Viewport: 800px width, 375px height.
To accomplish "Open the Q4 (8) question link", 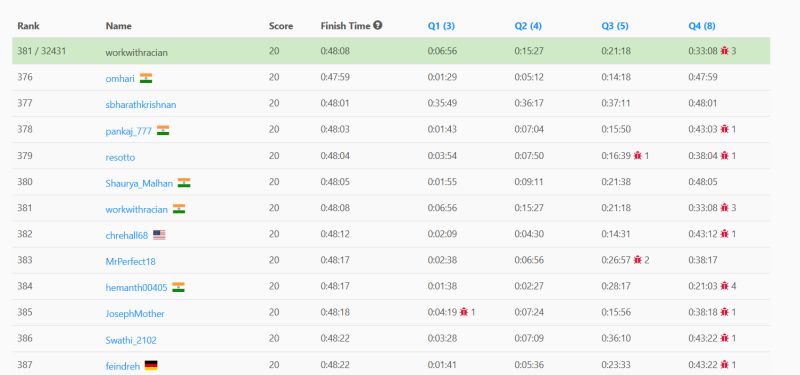I will (x=702, y=26).
